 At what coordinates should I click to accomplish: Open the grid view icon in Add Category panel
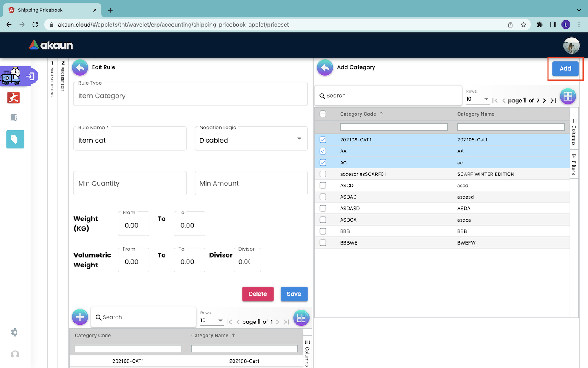[568, 96]
